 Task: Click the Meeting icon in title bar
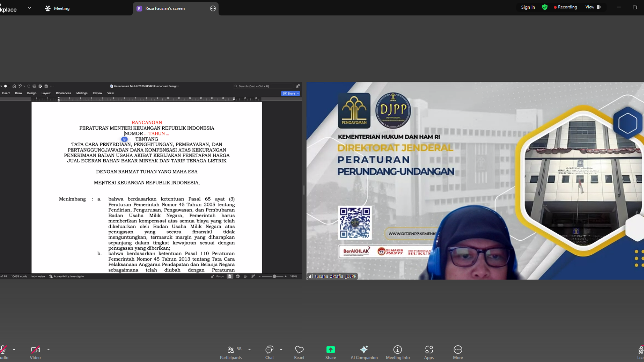tap(48, 8)
